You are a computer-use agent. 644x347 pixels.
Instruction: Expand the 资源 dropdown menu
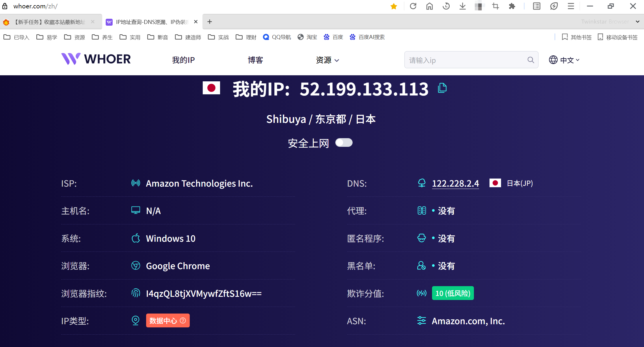(x=327, y=60)
